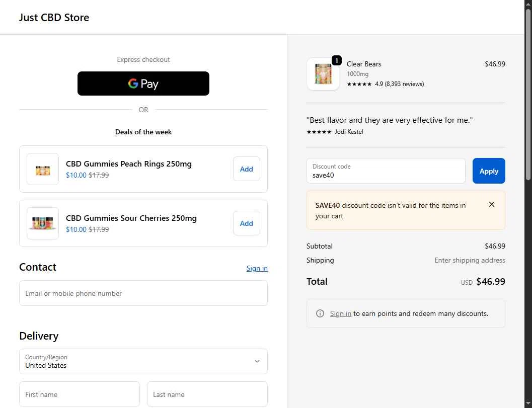532x408 pixels.
Task: Pay with Google Pay express checkout
Action: pos(143,84)
